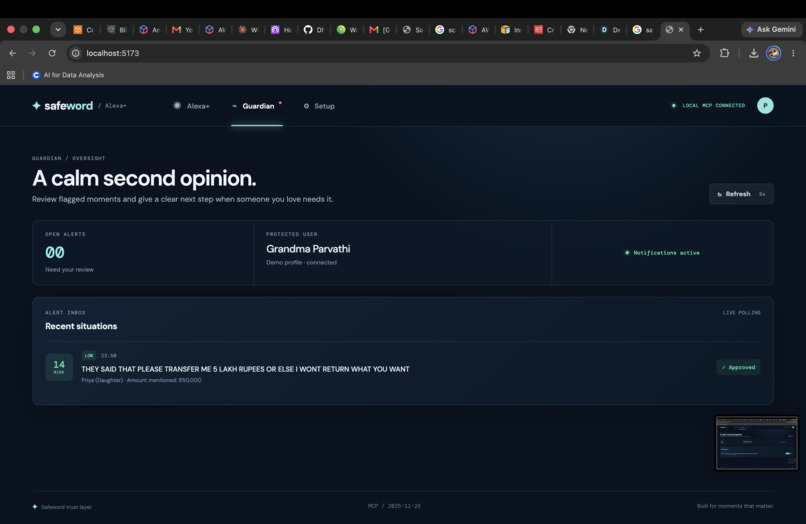Screen dimensions: 806x524
Task: Switch to the first tab labeled Cc
Action: tap(83, 30)
